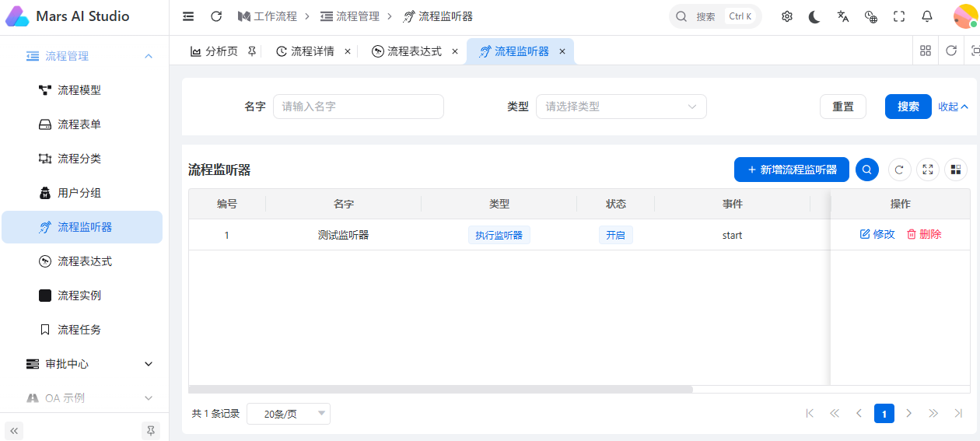Open notifications bell icon
Screen dimensions: 980x441
(927, 16)
